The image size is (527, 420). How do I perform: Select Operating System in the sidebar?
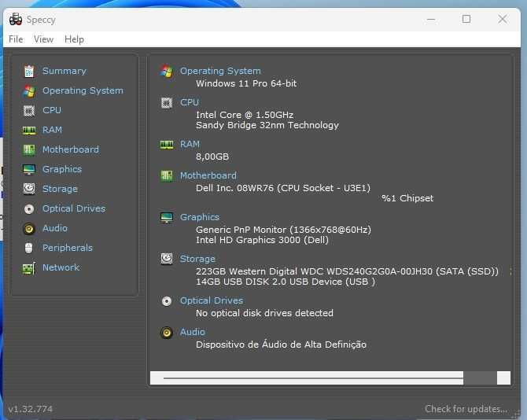tap(83, 90)
